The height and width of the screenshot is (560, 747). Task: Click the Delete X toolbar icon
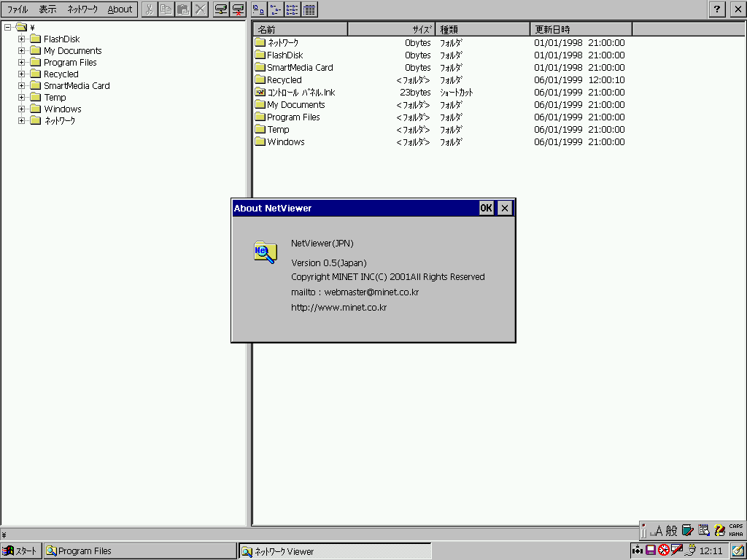pos(201,9)
